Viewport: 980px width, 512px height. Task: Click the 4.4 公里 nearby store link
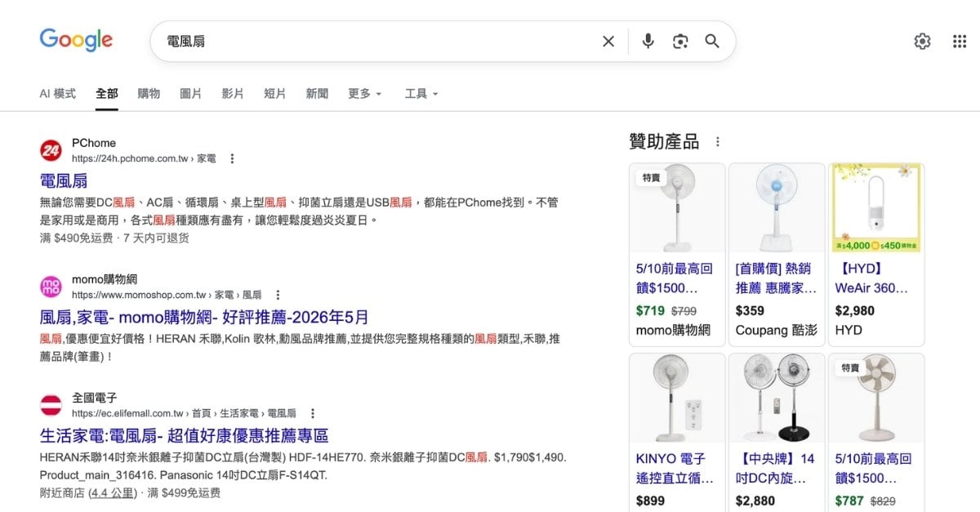coord(114,493)
